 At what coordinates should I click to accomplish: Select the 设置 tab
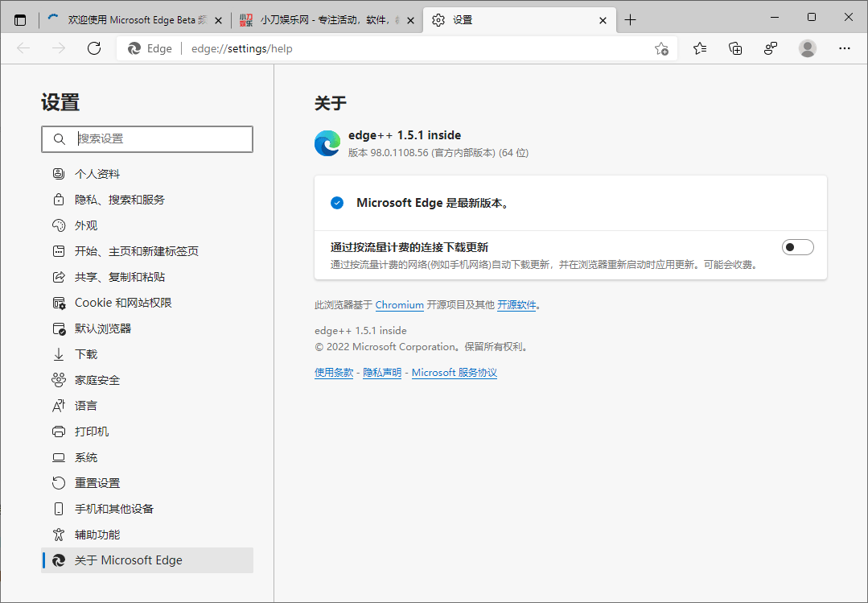pyautogui.click(x=520, y=20)
